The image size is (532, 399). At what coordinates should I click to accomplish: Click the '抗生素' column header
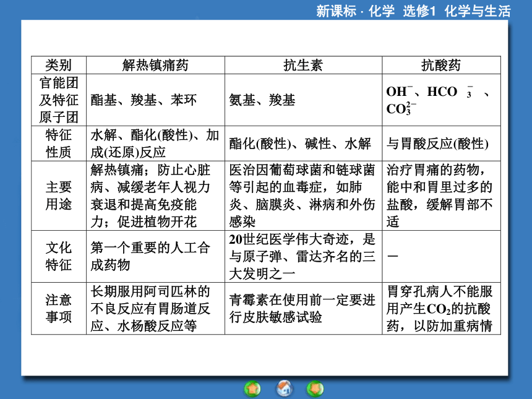(303, 65)
